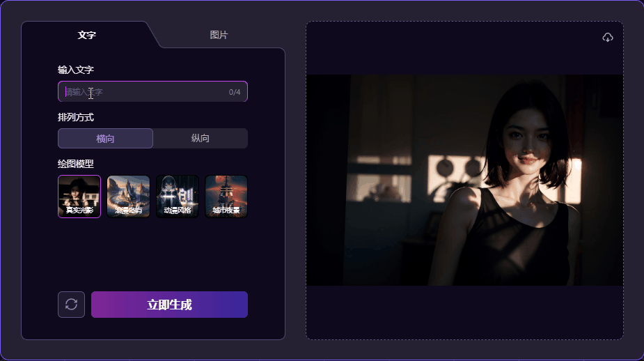Pick the 动漫风格 model thumbnail

coord(178,197)
